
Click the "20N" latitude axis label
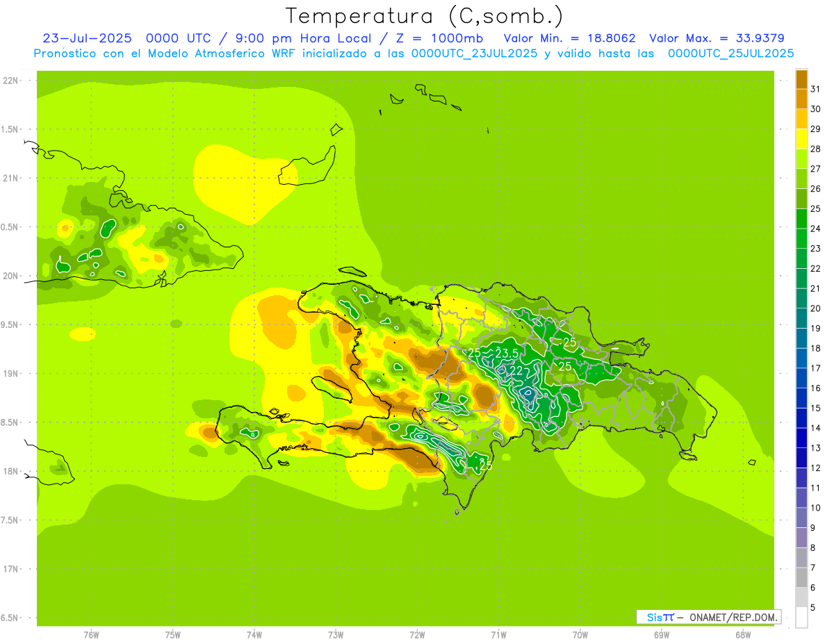click(x=10, y=276)
